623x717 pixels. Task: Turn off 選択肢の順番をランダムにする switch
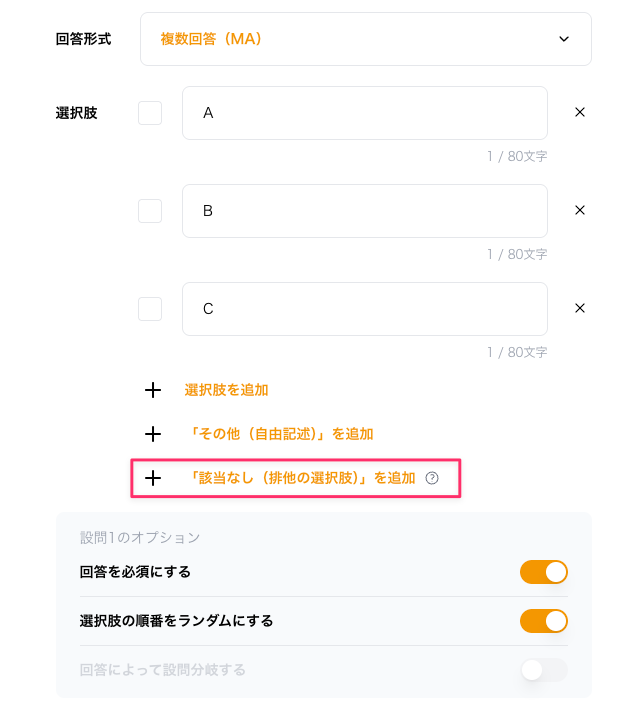(x=543, y=621)
